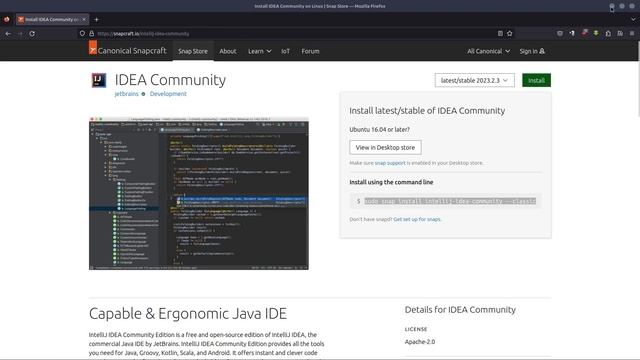Click the snap install command text field
Image resolution: width=640 pixels, height=360 pixels.
(446, 201)
